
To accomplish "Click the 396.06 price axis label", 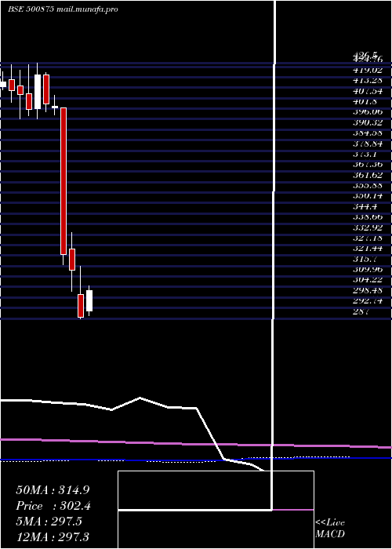I will 368,112.
